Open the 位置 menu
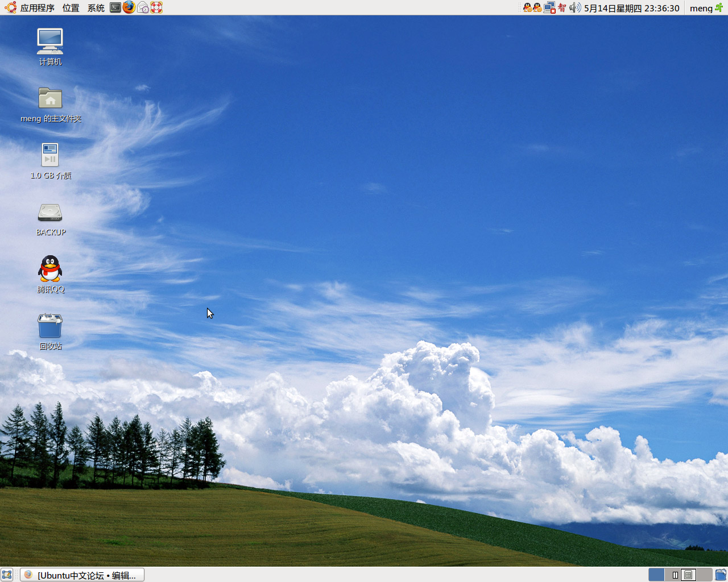Viewport: 728px width, 582px height. click(71, 8)
